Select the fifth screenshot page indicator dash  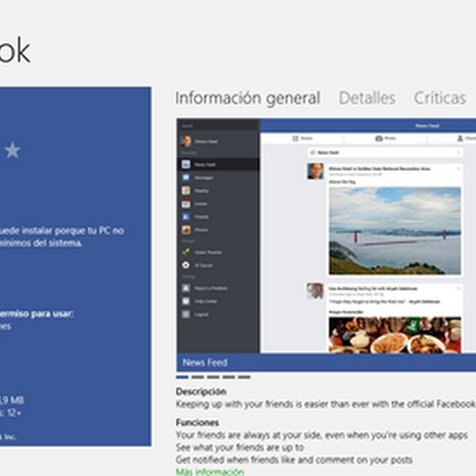244,377
